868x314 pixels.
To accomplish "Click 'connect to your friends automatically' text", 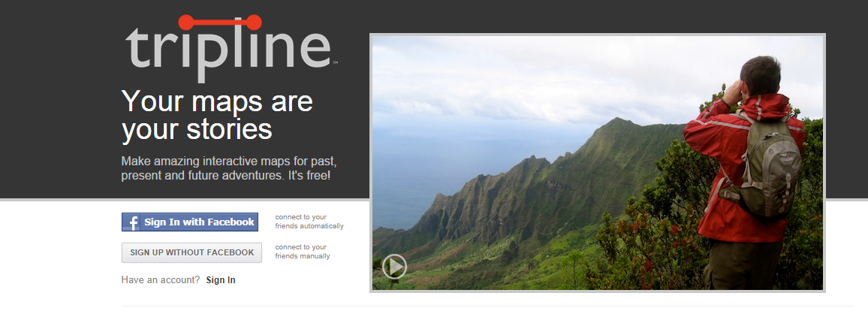I will 309,222.
